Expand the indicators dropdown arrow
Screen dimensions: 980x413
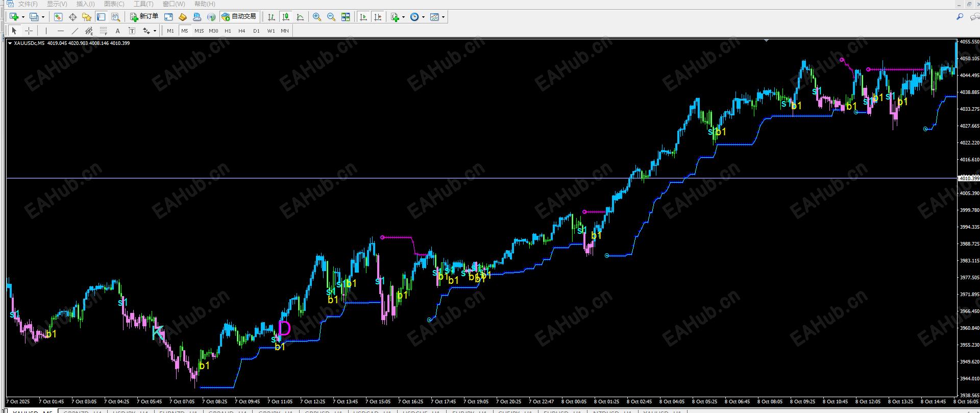403,17
